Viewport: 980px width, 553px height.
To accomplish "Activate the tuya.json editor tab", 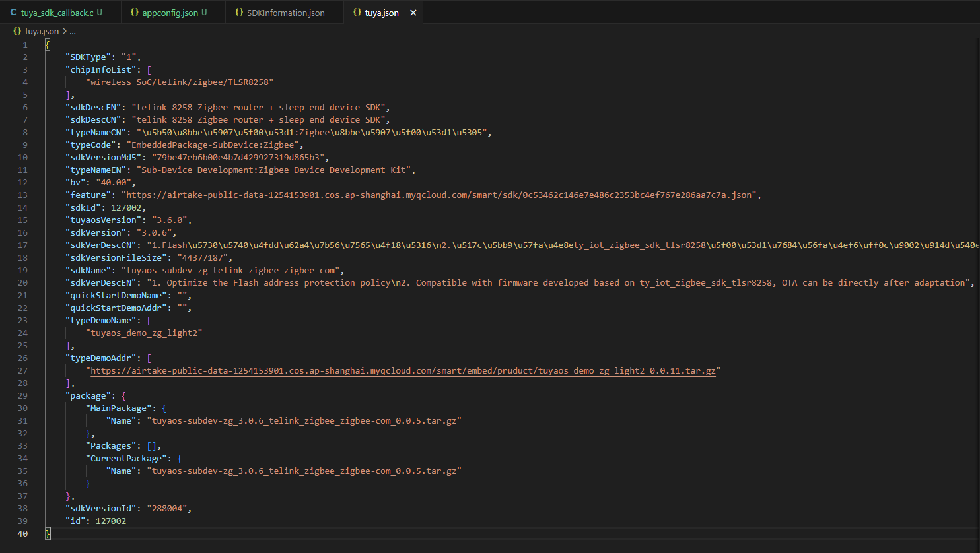I will coord(382,13).
